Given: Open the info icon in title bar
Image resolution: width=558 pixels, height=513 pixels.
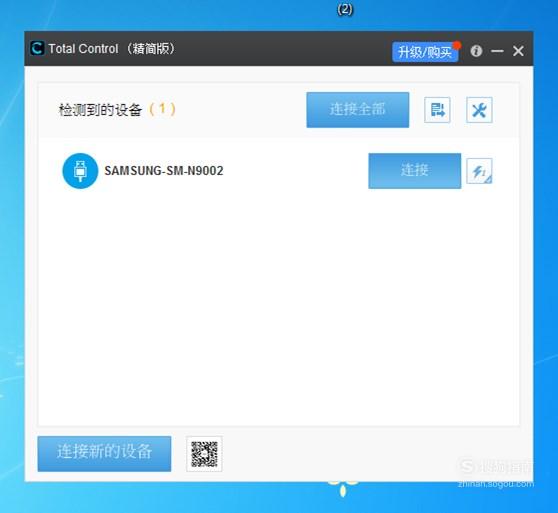Looking at the screenshot, I should coord(476,51).
